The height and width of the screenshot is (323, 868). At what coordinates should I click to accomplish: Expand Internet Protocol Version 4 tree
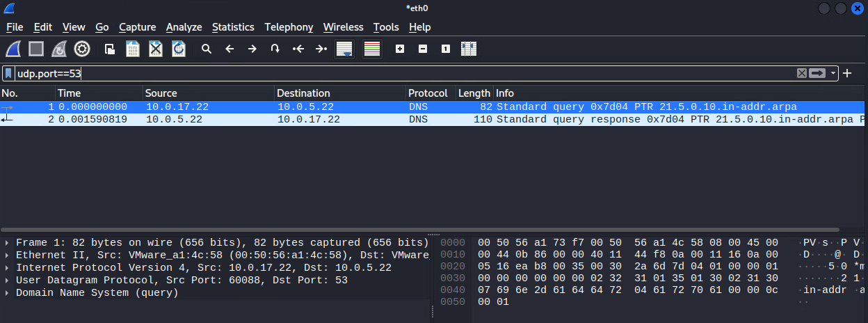click(7, 268)
